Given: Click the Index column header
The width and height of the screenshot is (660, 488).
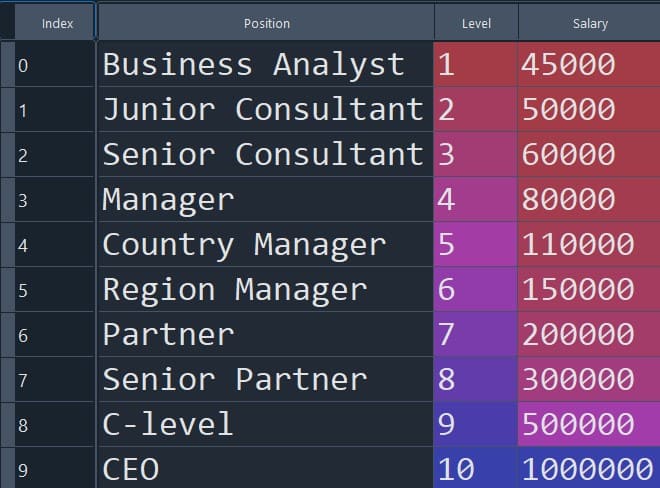Looking at the screenshot, I should click(x=57, y=23).
